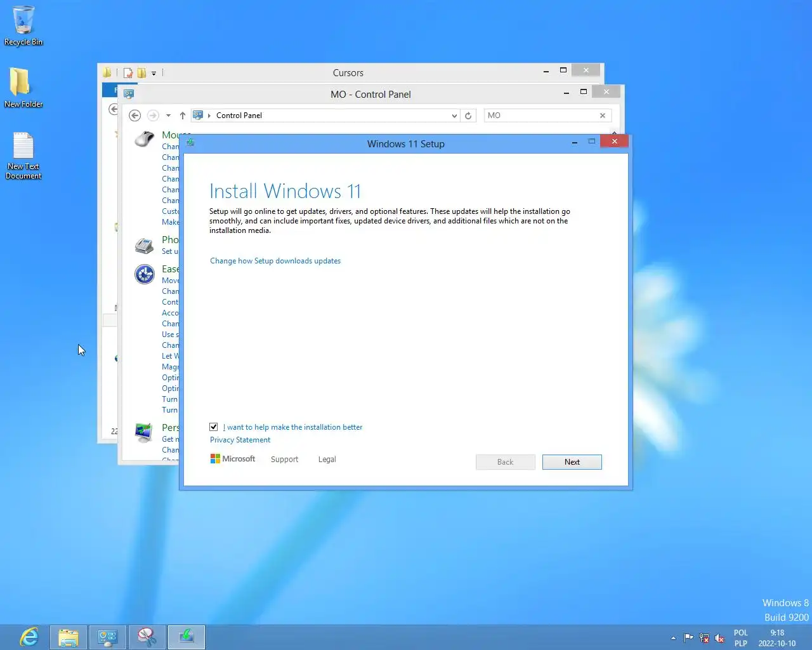Maximize the Cursors window
This screenshot has height=650, width=812.
coord(563,70)
